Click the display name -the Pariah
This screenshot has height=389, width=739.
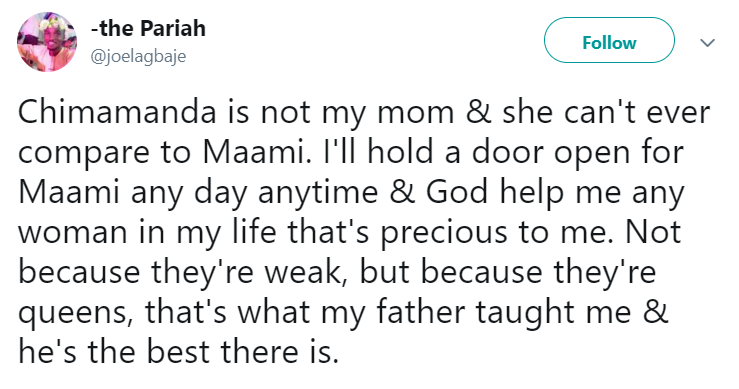(x=148, y=28)
